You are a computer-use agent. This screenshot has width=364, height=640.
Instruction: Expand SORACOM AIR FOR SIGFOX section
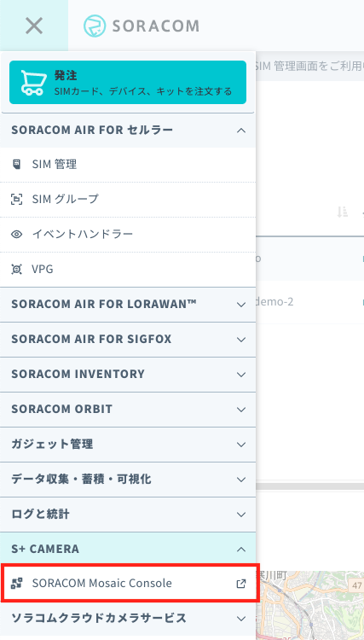point(128,340)
